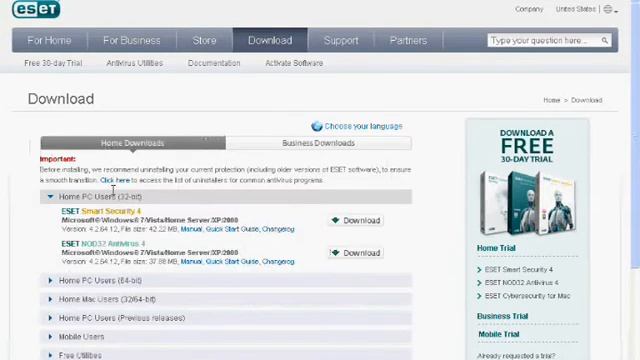Open Quick Start Guide for Smart Security 4

(232, 229)
